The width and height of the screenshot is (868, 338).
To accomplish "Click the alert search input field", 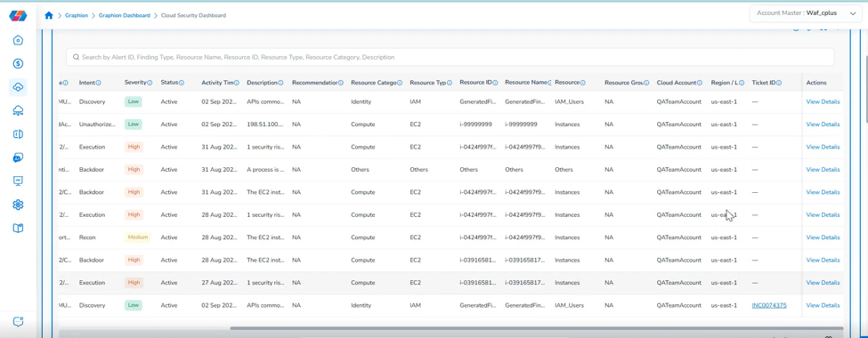I will click(x=450, y=57).
